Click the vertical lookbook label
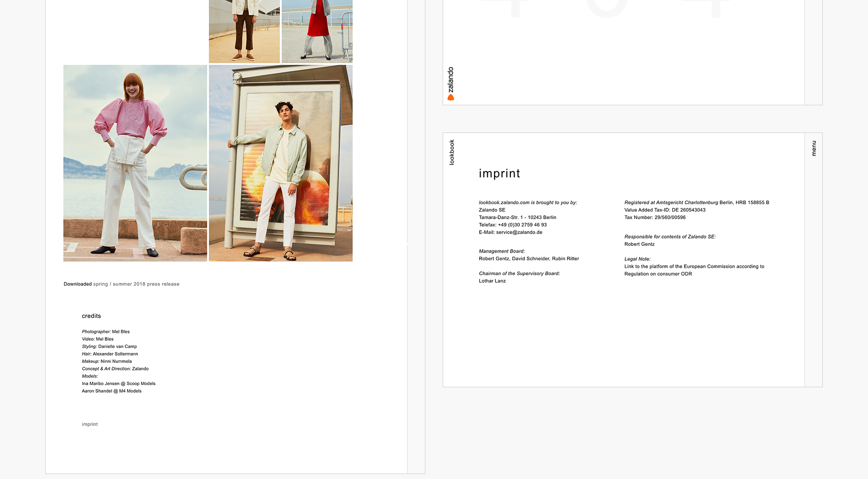The width and height of the screenshot is (868, 479). 452,152
